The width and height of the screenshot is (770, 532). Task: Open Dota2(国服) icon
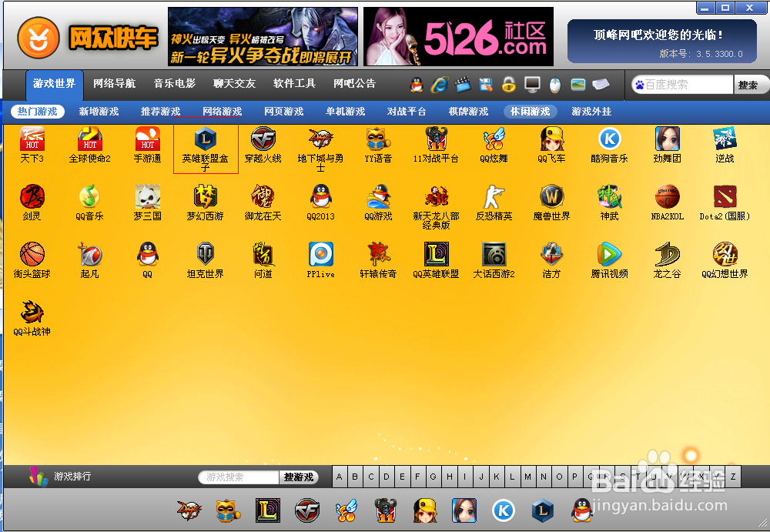725,202
